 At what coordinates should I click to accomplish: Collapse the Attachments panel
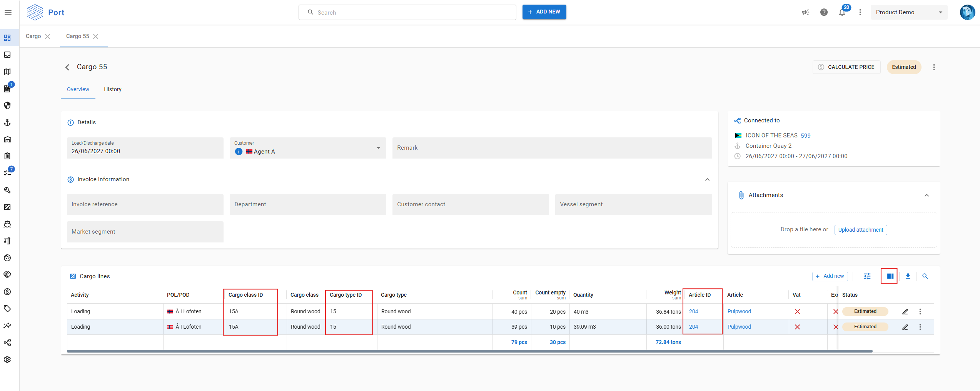click(927, 195)
